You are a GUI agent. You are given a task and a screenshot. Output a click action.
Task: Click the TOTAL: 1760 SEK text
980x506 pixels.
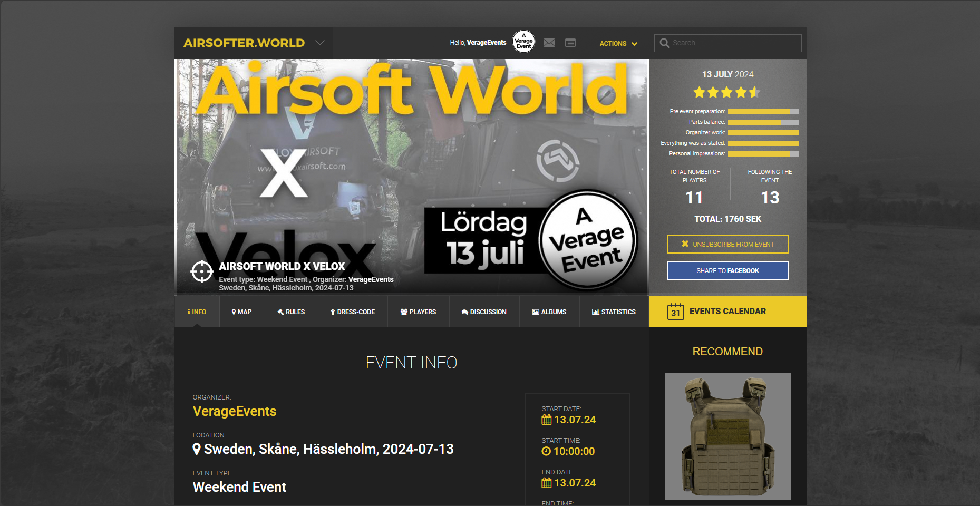[x=727, y=219]
